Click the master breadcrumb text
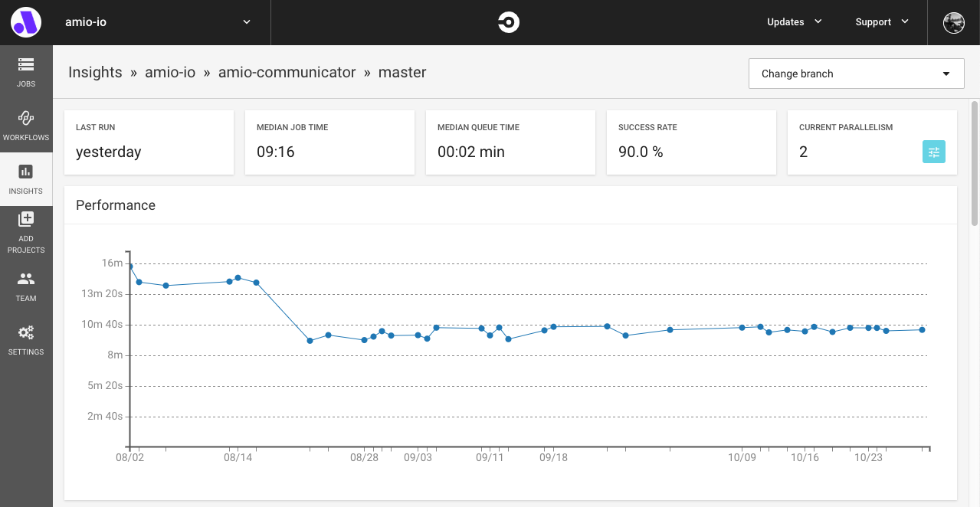The width and height of the screenshot is (980, 507). click(402, 72)
